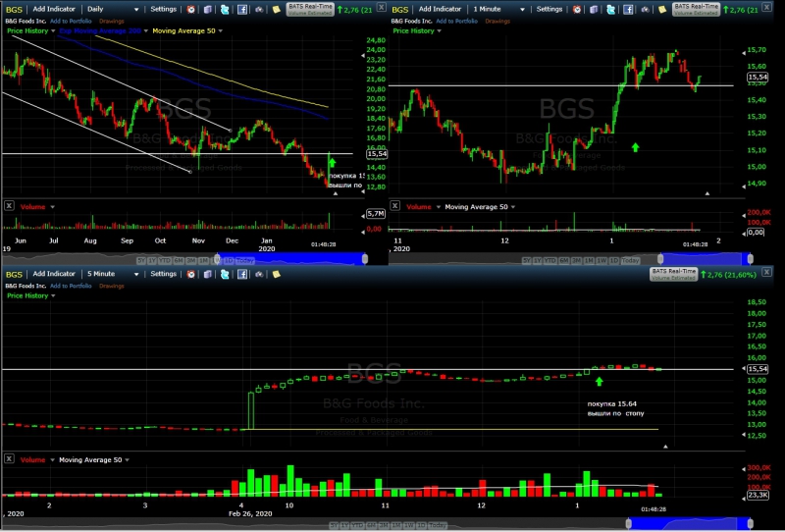Click the blue range slider under the Daily chart
785x532 pixels.
tap(290, 258)
